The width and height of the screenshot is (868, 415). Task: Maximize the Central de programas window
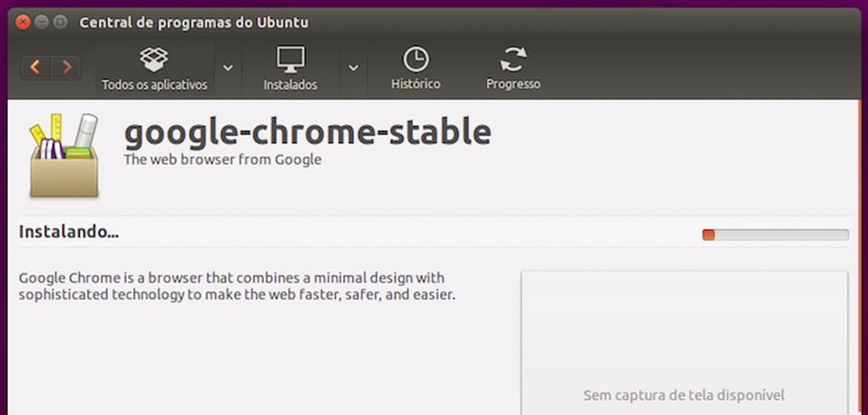tap(60, 23)
